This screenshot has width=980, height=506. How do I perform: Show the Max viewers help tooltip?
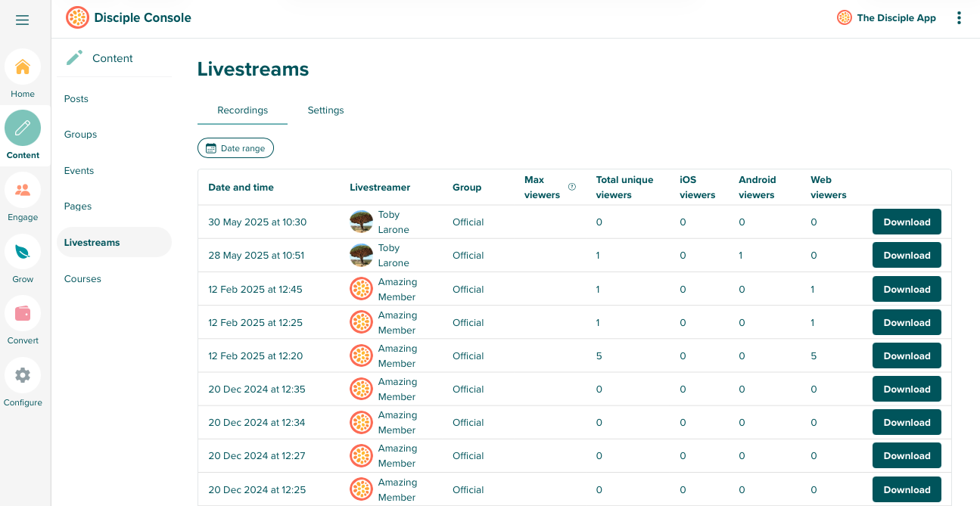[571, 185]
